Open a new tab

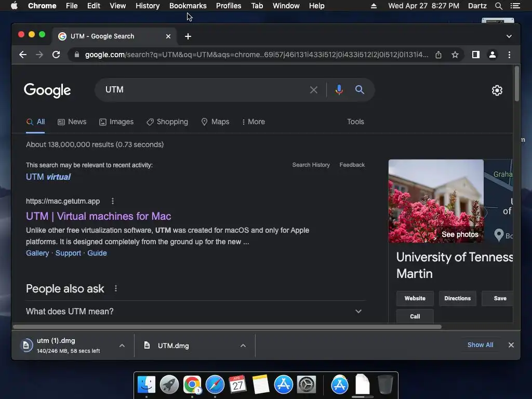click(188, 36)
